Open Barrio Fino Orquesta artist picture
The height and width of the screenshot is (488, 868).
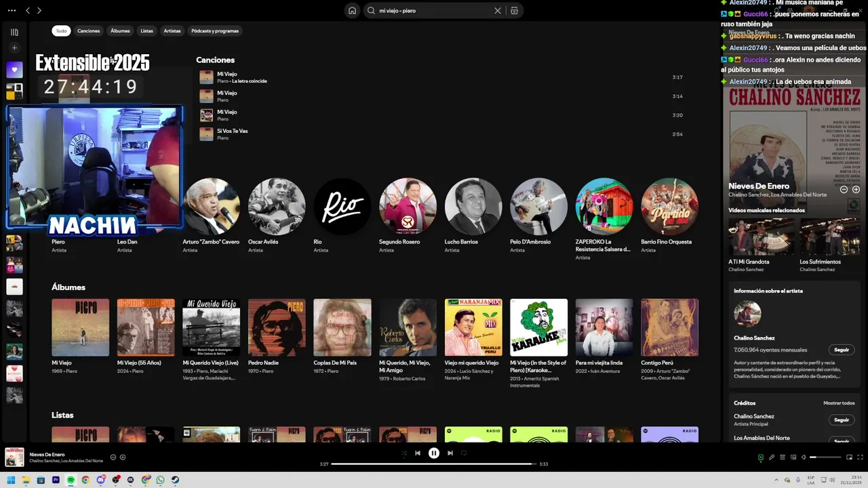click(669, 206)
